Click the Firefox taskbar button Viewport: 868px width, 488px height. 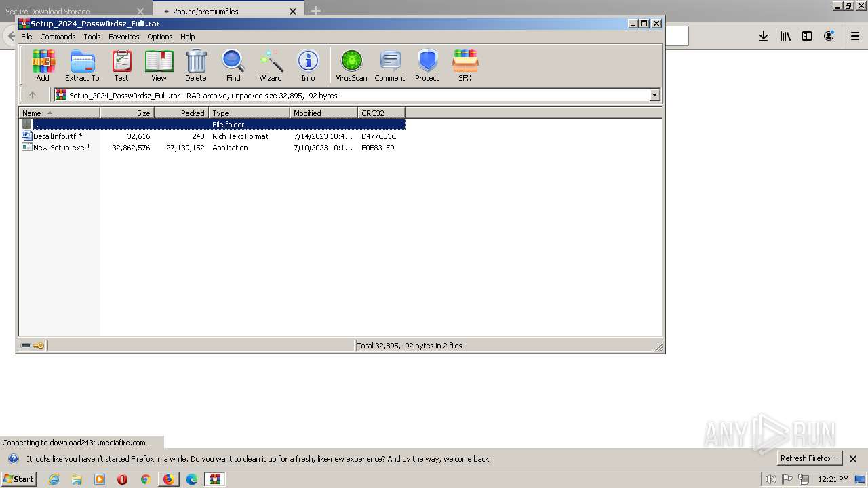[168, 479]
